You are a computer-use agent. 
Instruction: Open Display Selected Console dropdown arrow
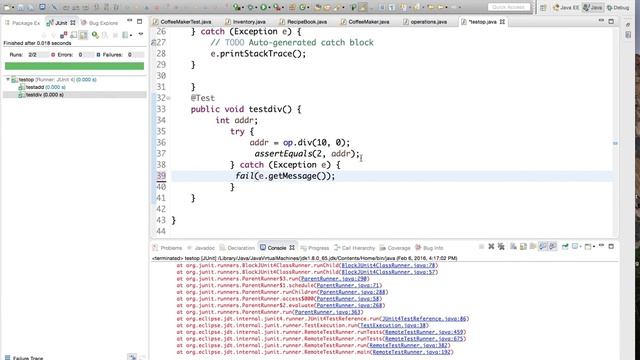(x=580, y=247)
